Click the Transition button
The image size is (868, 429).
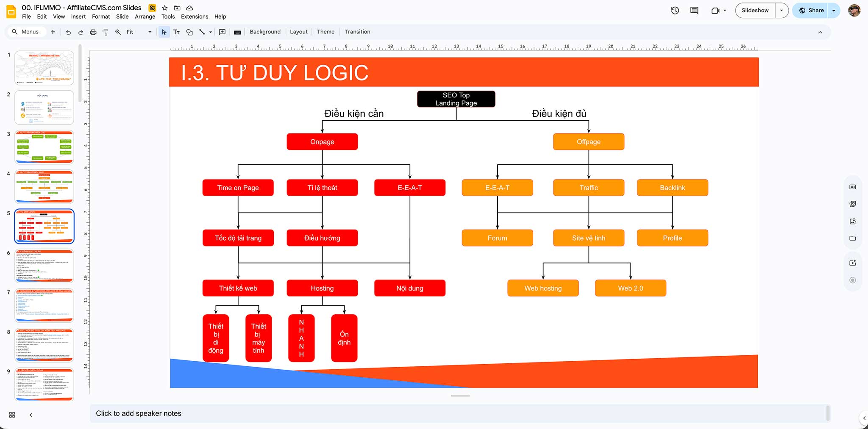(357, 32)
